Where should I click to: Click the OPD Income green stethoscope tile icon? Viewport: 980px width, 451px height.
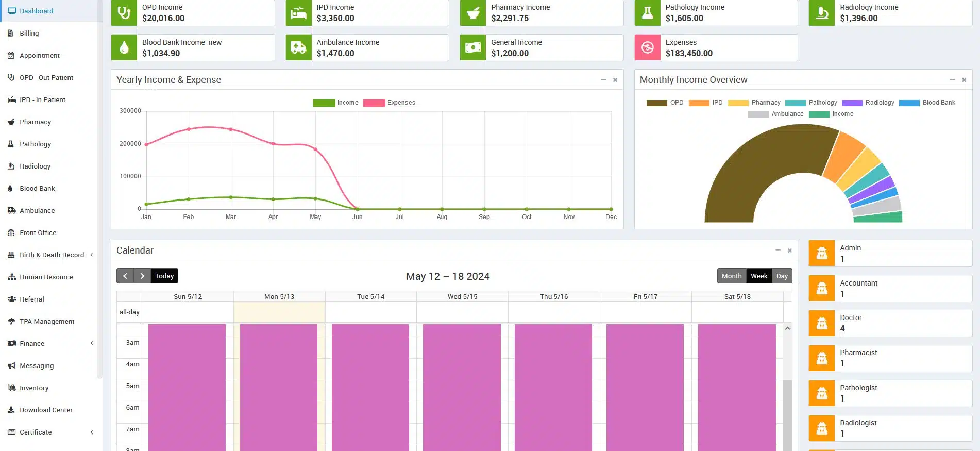[124, 13]
